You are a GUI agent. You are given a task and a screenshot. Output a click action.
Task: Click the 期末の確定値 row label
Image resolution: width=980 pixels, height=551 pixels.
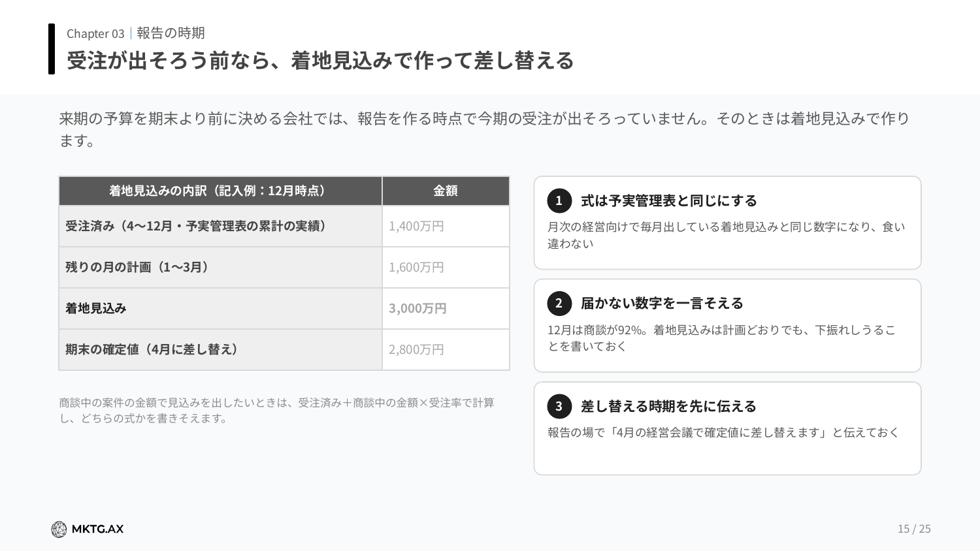coord(221,349)
